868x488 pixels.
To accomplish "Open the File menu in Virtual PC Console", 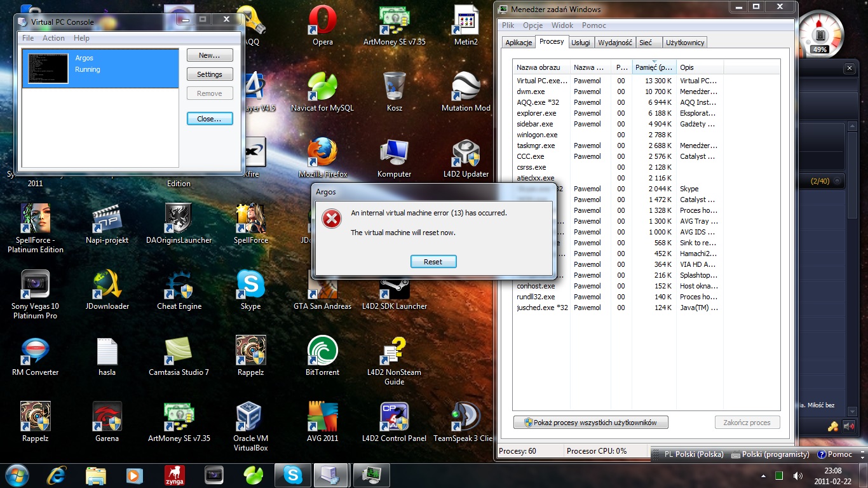I will click(x=28, y=38).
